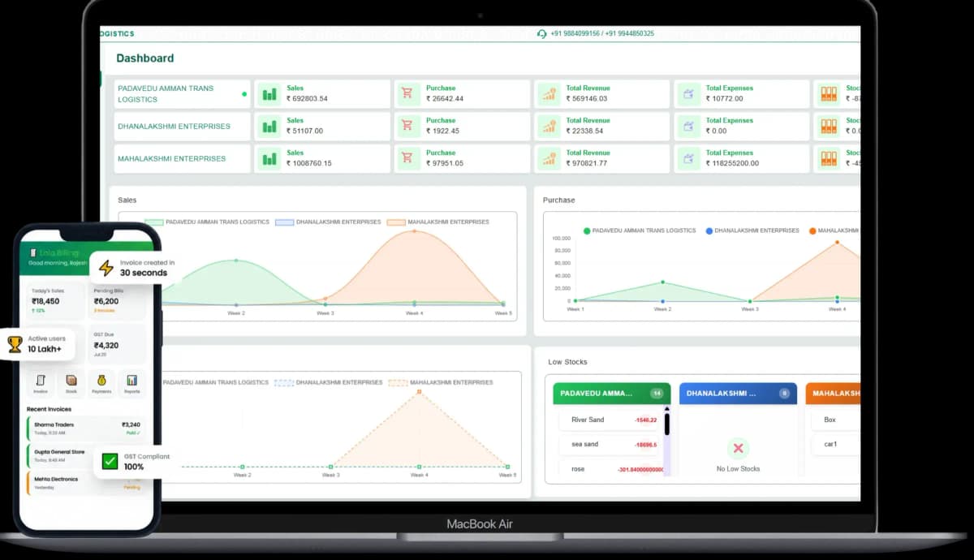The width and height of the screenshot is (974, 560).
Task: Click the trophy icon on Active users badge
Action: point(15,344)
